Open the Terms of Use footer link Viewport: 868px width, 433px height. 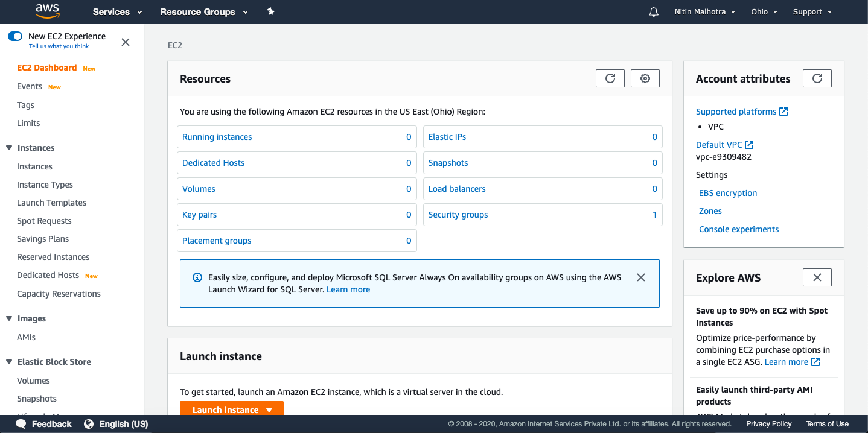(x=827, y=424)
